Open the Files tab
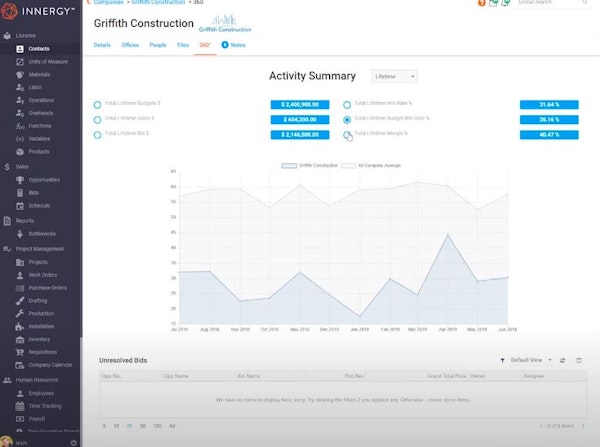This screenshot has height=447, width=600. pyautogui.click(x=183, y=45)
